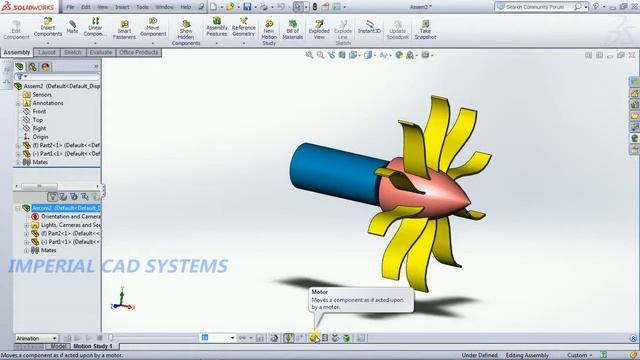Screen dimensions: 640x360
Task: Insert a Bill of Materials
Action: point(293,29)
